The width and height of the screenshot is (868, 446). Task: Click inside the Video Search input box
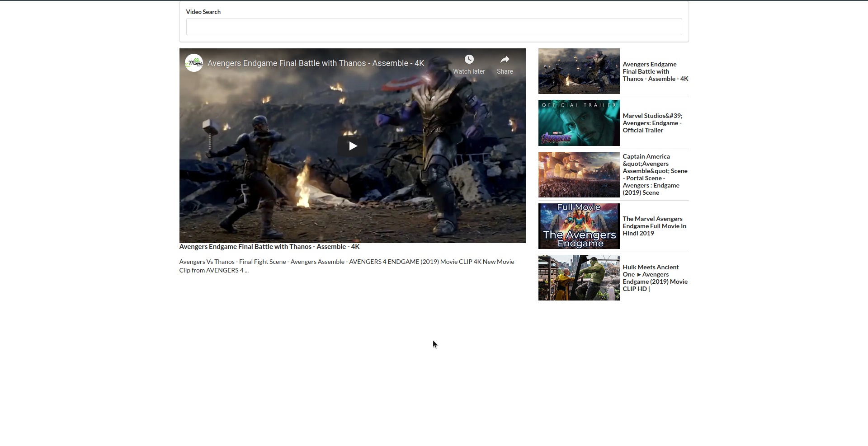434,27
